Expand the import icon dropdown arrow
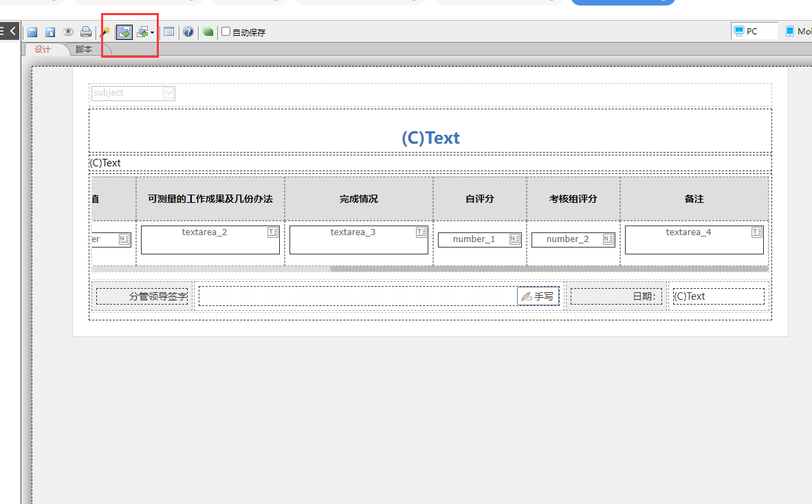The height and width of the screenshot is (504, 812). coord(152,32)
